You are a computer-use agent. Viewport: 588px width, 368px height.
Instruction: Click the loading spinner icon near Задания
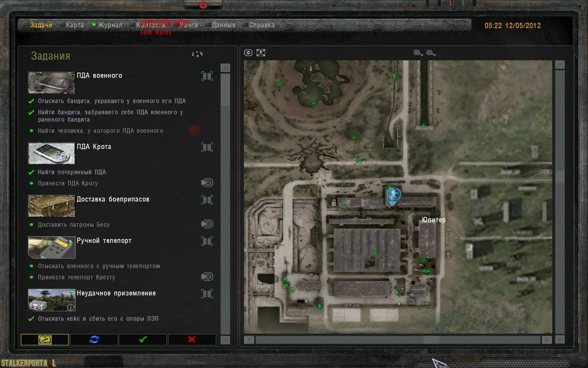tap(197, 54)
